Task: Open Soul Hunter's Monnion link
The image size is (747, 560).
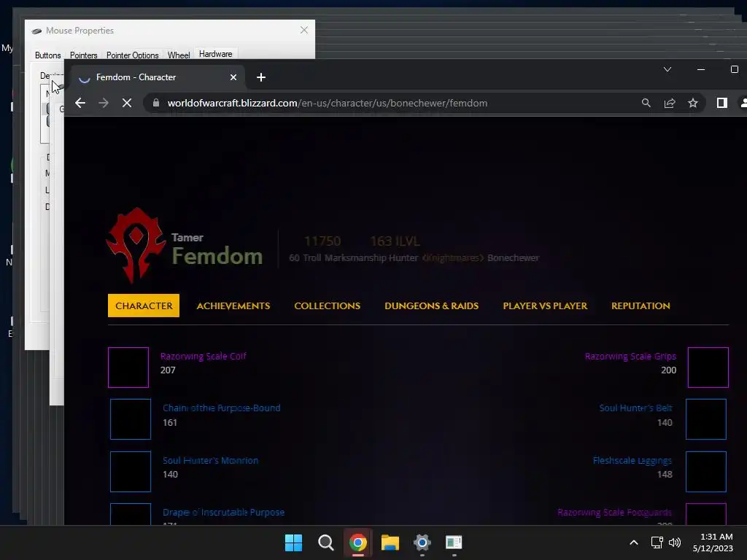Action: click(x=211, y=461)
